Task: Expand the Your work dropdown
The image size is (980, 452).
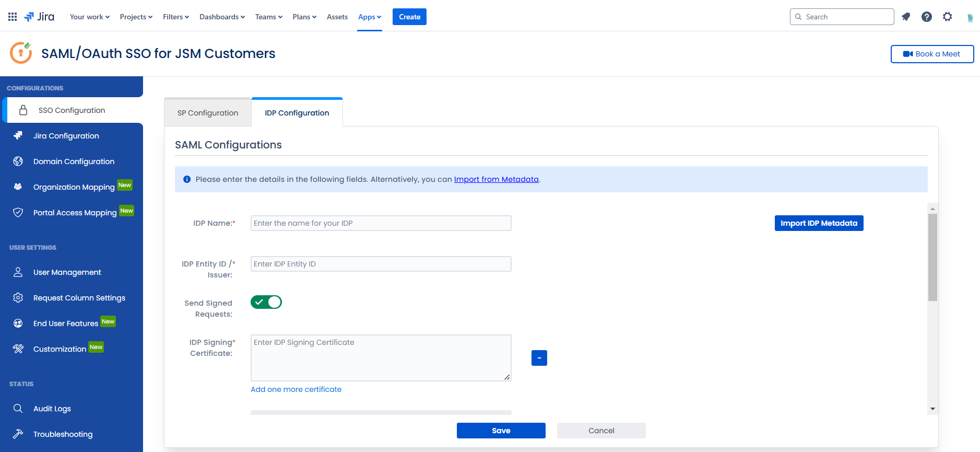Action: [x=90, y=17]
